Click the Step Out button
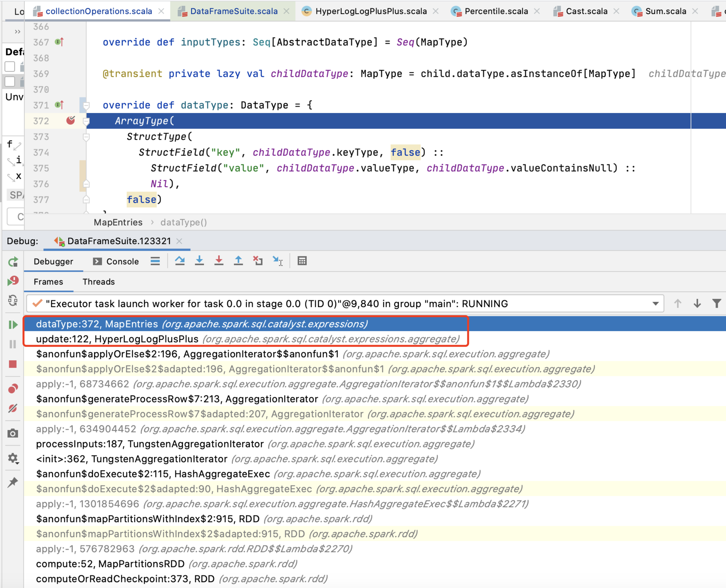 click(x=238, y=261)
